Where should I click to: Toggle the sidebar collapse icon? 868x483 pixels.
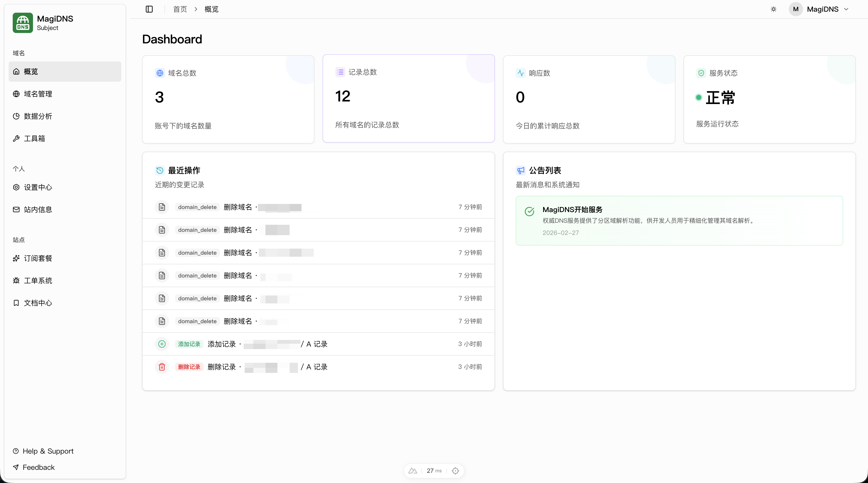point(149,9)
